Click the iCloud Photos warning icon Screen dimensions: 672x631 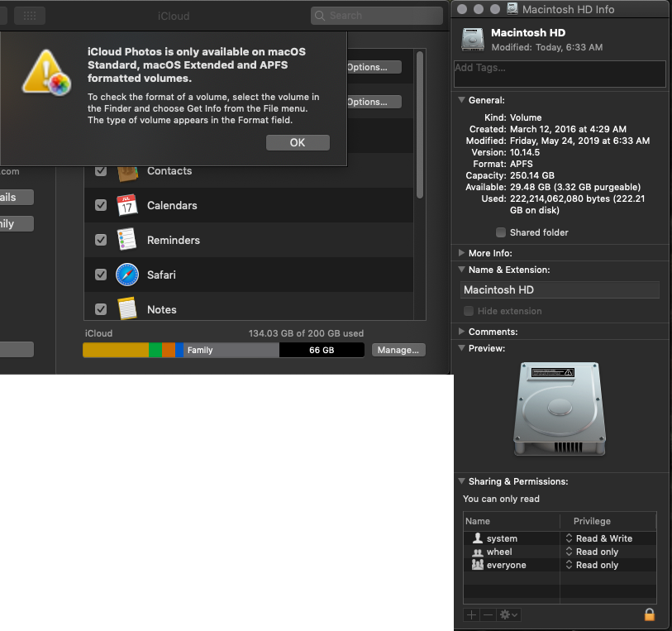point(46,73)
